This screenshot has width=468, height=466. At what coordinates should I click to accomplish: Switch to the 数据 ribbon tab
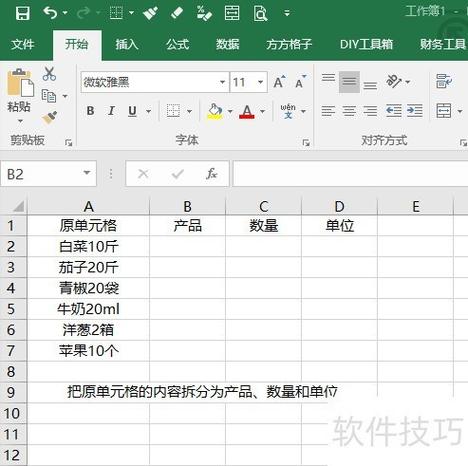[x=228, y=44]
